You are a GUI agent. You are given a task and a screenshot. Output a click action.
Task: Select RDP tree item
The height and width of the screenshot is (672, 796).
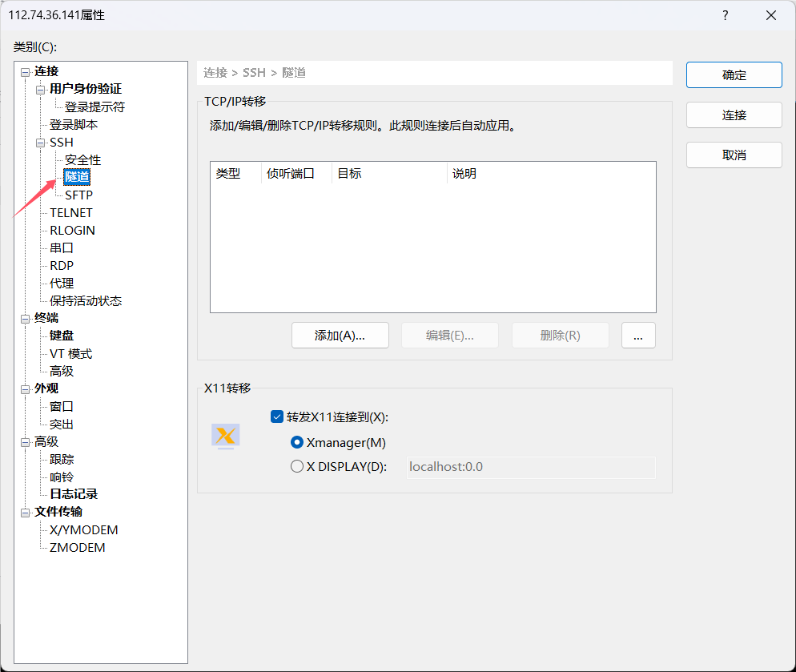point(62,266)
